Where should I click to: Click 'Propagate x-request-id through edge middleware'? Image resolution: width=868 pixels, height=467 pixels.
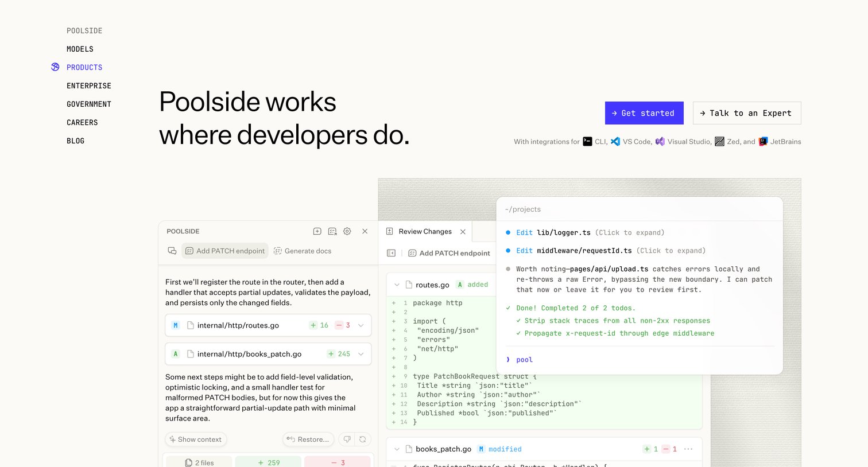coord(619,333)
